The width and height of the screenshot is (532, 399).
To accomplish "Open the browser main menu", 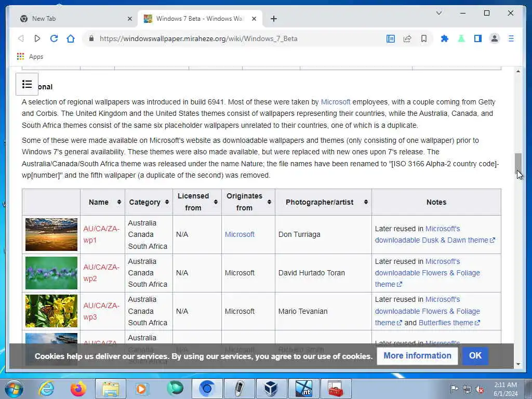I will pyautogui.click(x=511, y=38).
